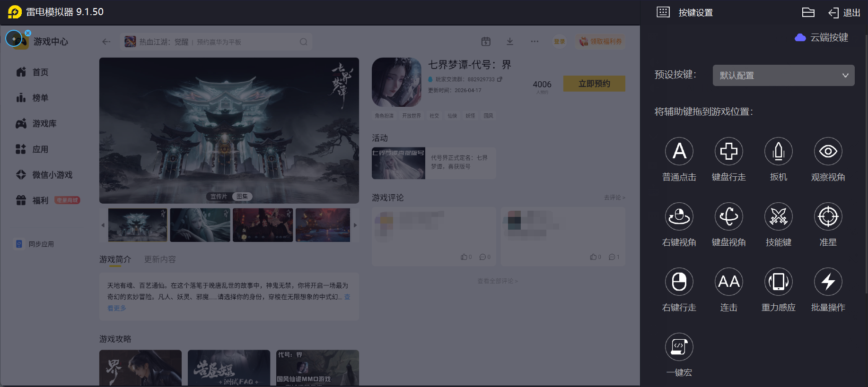Click the 角色扮演 genre tag

(384, 116)
